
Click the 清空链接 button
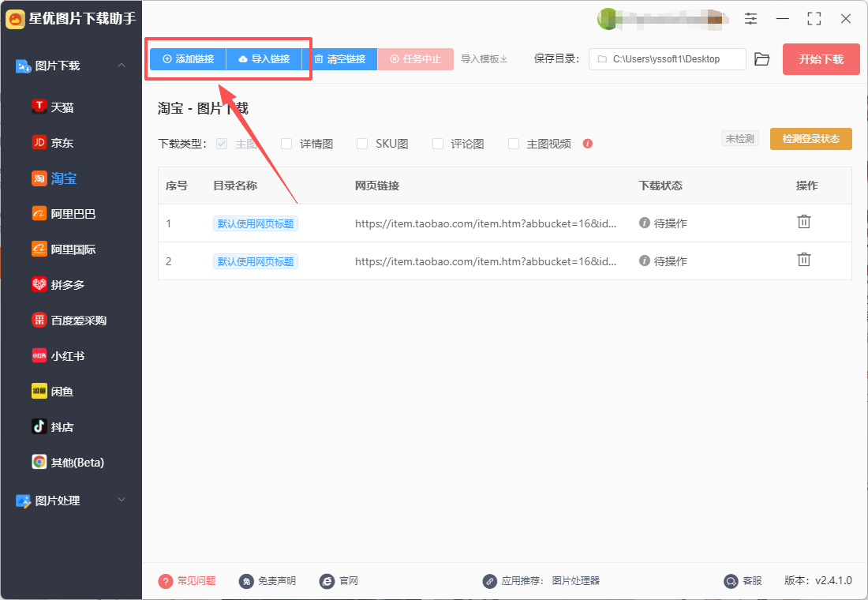tap(340, 58)
